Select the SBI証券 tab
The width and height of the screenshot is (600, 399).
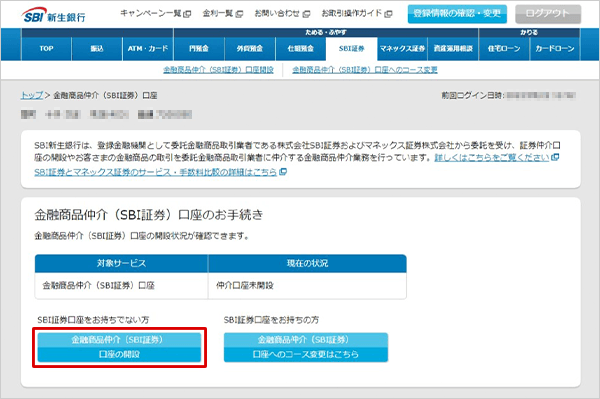pyautogui.click(x=352, y=49)
